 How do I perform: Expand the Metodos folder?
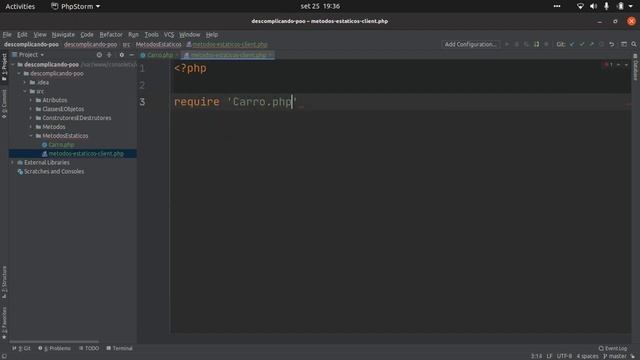31,127
